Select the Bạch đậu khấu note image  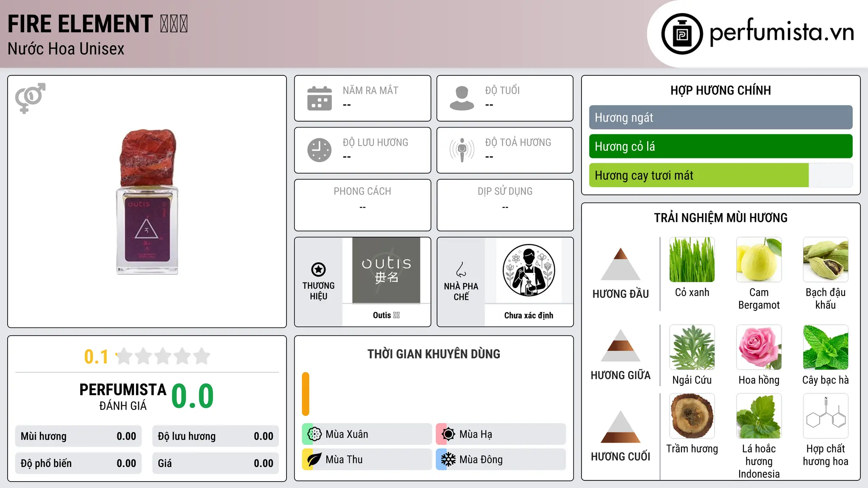(826, 260)
